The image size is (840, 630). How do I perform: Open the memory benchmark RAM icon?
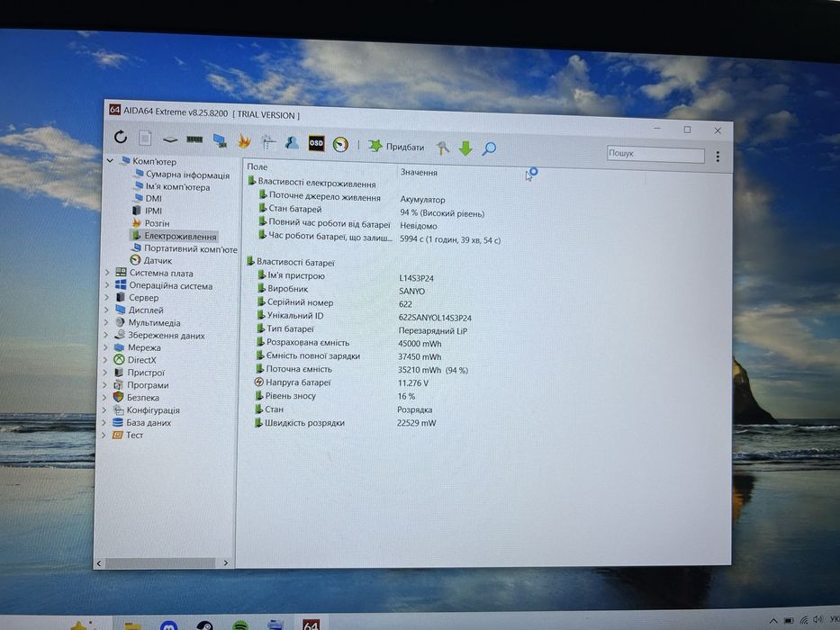(194, 139)
